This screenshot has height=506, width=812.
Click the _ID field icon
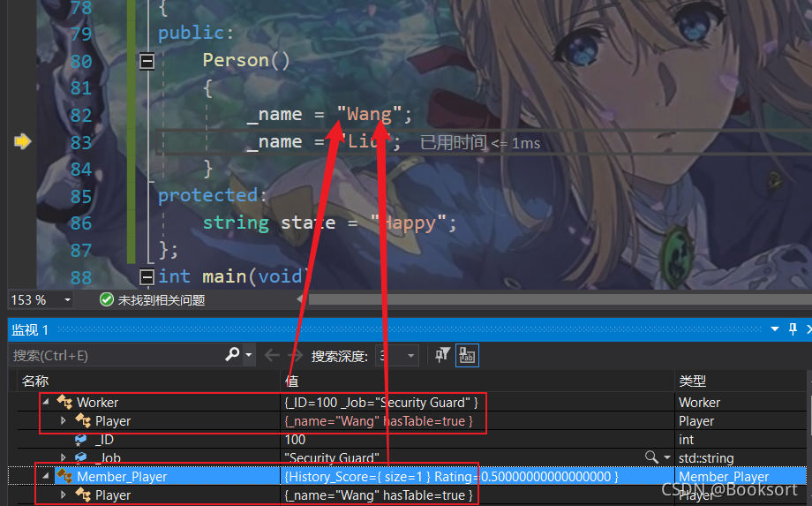(x=81, y=440)
